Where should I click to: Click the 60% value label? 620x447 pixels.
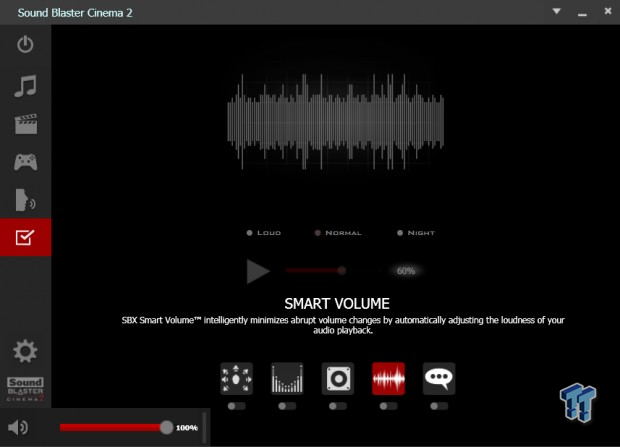pos(406,271)
